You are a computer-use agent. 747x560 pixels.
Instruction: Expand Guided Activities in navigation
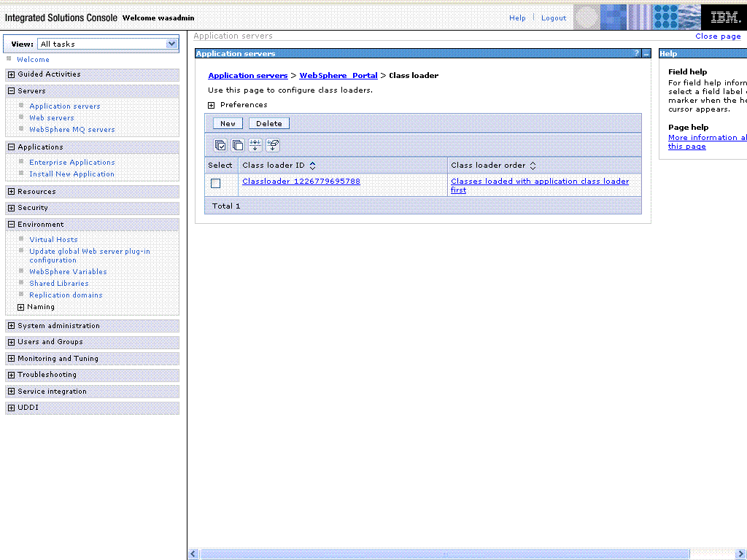[12, 74]
